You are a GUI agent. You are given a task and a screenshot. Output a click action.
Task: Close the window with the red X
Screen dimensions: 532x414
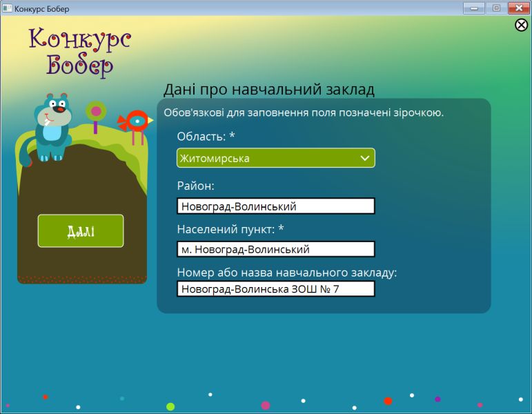point(518,8)
